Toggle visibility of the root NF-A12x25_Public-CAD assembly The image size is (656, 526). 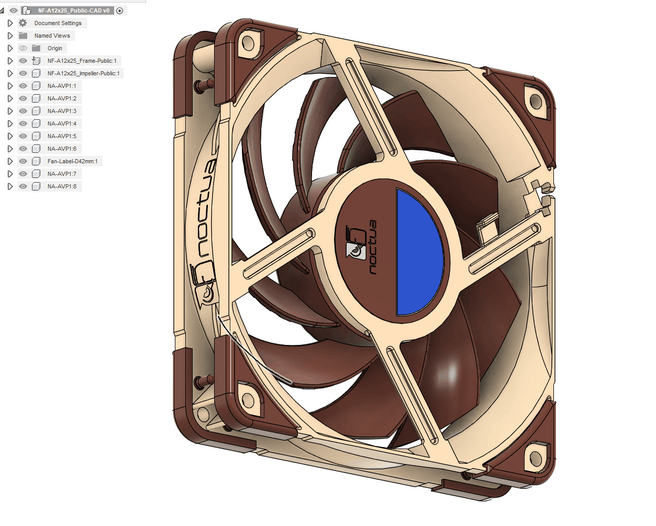13,10
